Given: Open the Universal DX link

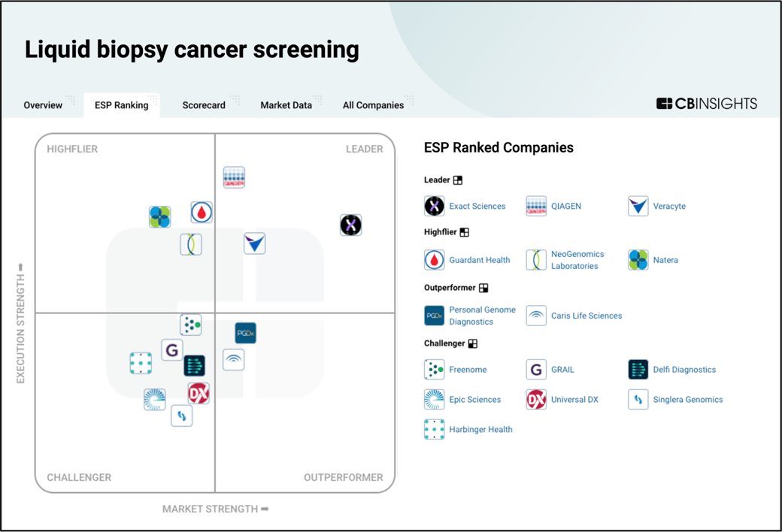Looking at the screenshot, I should point(574,399).
